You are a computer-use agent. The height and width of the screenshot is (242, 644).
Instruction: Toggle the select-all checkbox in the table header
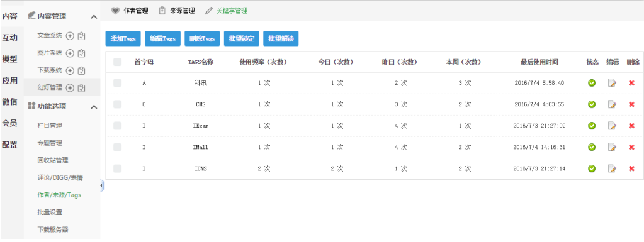click(118, 62)
